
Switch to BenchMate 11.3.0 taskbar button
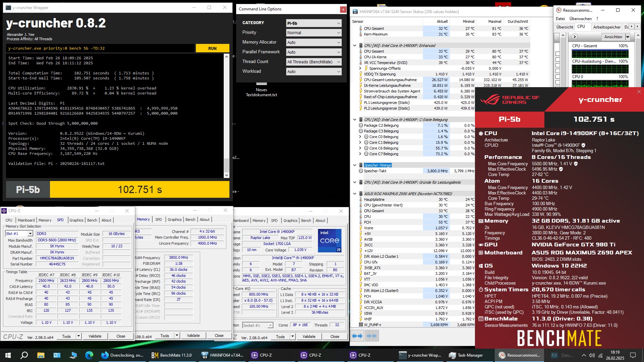pos(172,355)
